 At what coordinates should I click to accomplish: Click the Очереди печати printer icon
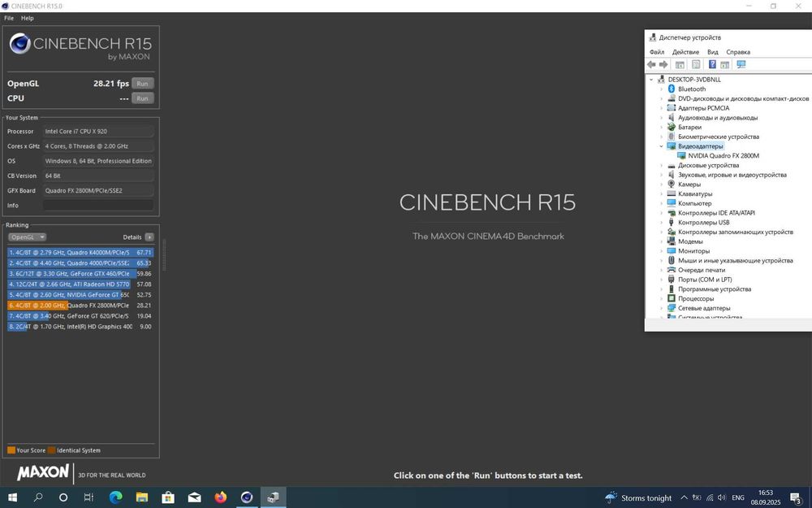click(672, 270)
